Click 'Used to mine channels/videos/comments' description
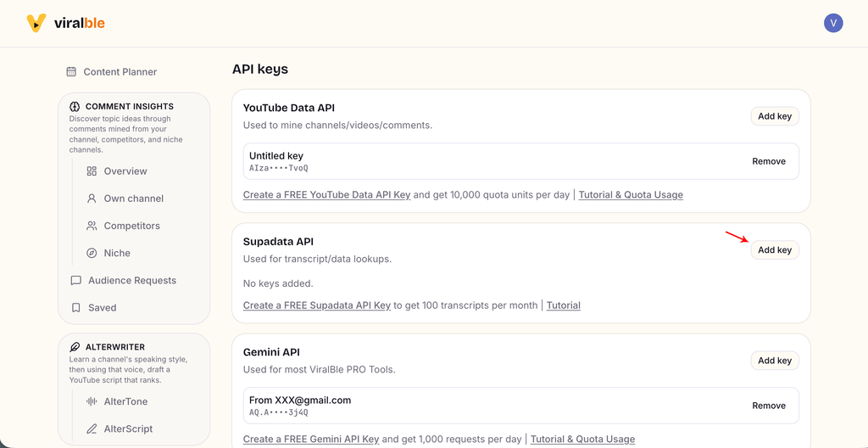Screen dimensions: 868x448 coord(337,126)
